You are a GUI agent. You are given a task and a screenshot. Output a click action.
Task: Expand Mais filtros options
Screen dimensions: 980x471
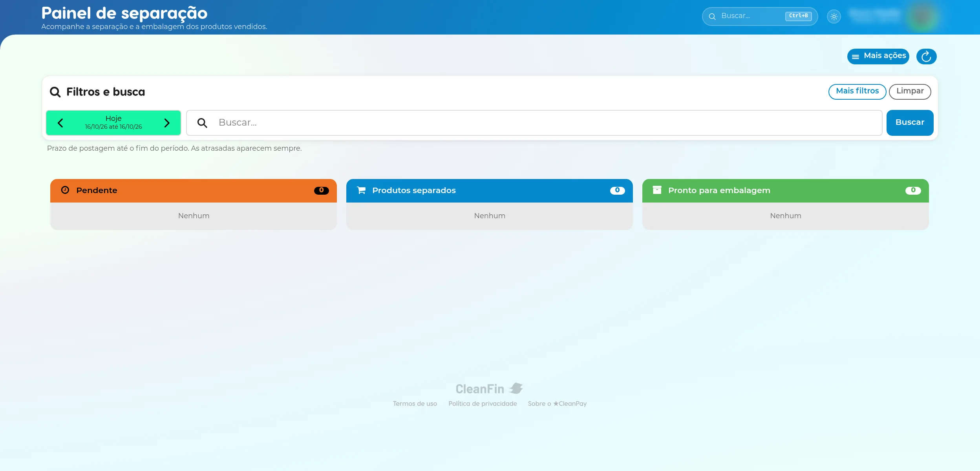click(857, 91)
